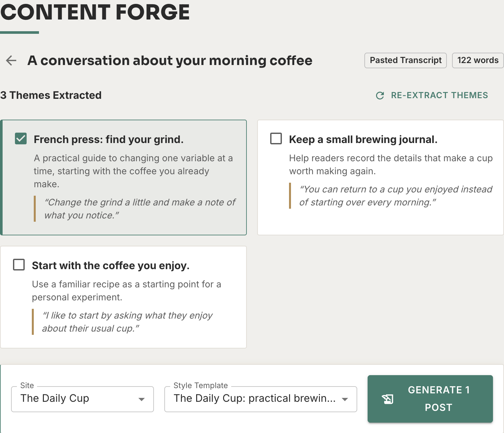Click quote 'I like to start by asking'

tap(127, 322)
